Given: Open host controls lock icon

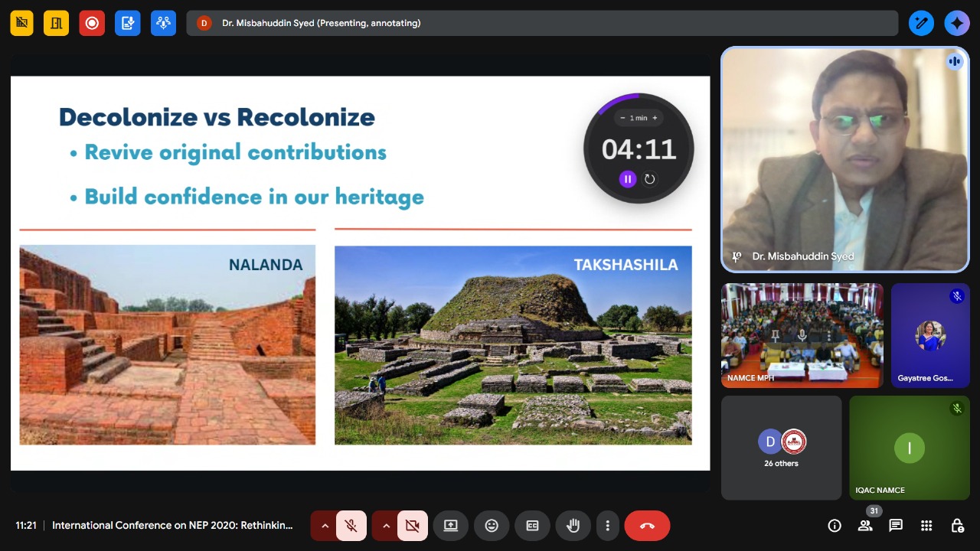Looking at the screenshot, I should point(957,526).
